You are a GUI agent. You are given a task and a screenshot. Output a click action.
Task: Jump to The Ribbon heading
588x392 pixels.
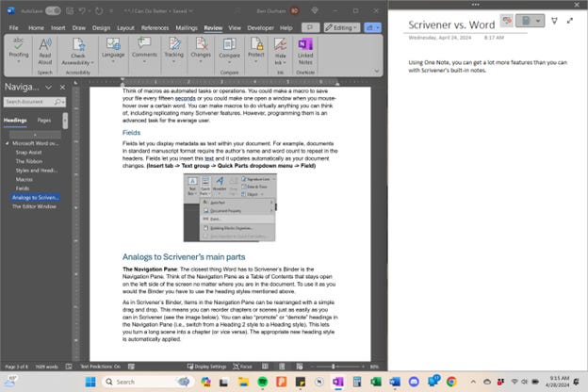pos(29,161)
